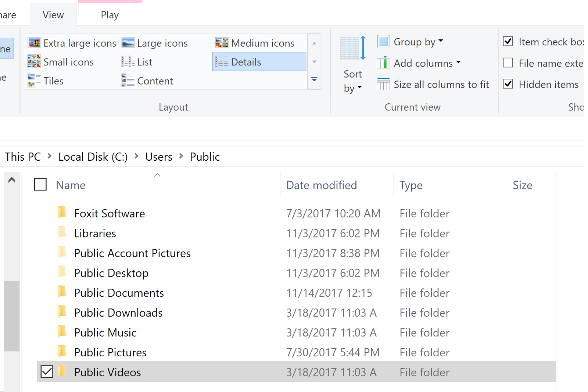
Task: Uncheck Public Videos selection checkbox
Action: pyautogui.click(x=47, y=372)
